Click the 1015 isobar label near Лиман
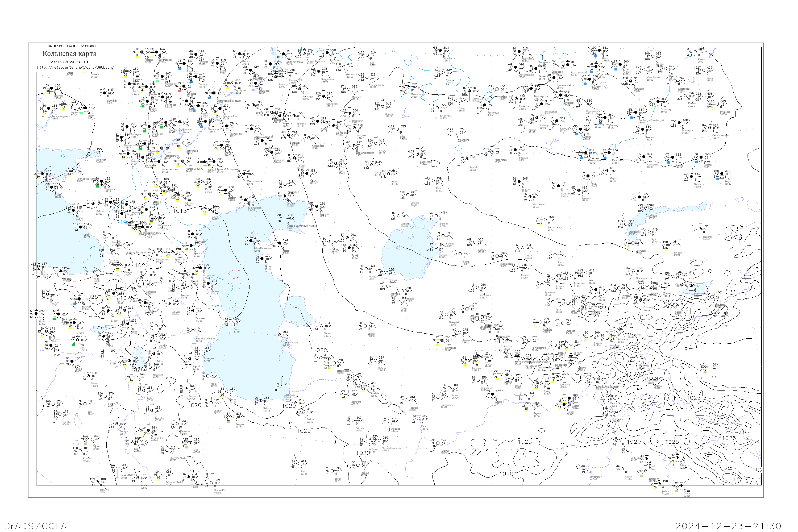The width and height of the screenshot is (798, 532). [x=180, y=211]
